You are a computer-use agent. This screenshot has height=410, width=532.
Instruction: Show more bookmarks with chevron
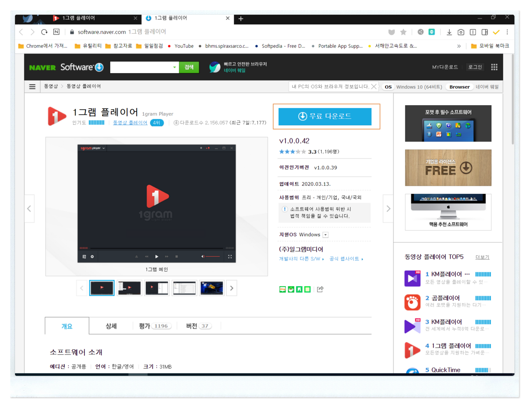click(x=459, y=46)
